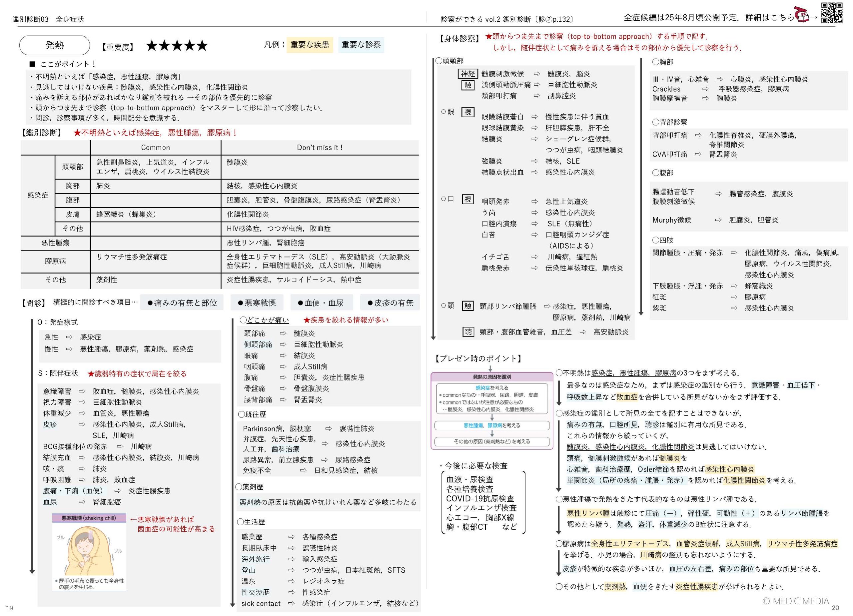This screenshot has width=853, height=616.
Task: Click the ●皮疹の有無 box
Action: pyautogui.click(x=390, y=303)
